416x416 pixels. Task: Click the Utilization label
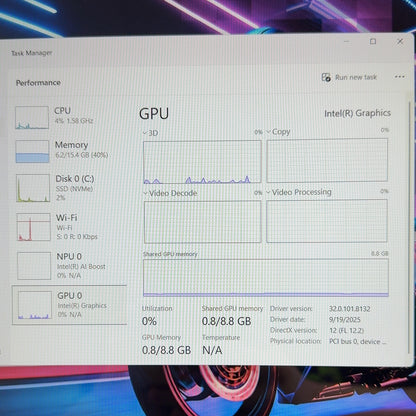157,309
